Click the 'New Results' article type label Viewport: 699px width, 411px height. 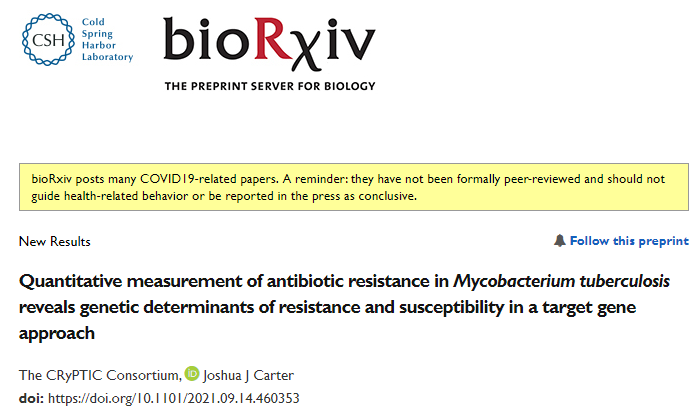pos(54,241)
